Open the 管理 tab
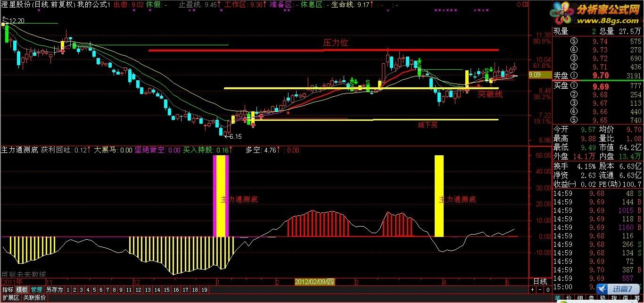The width and height of the screenshot is (644, 303). 36,290
